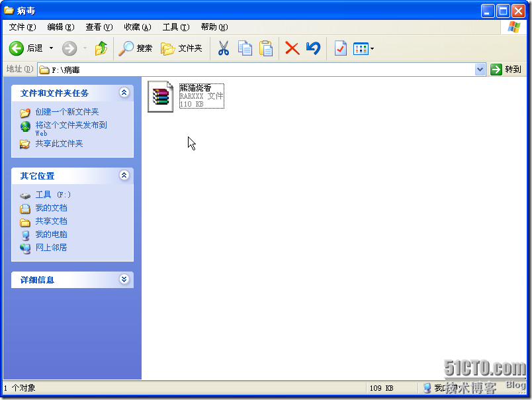The height and width of the screenshot is (400, 532).
Task: Click the folder icon in address bar
Action: tap(44, 70)
